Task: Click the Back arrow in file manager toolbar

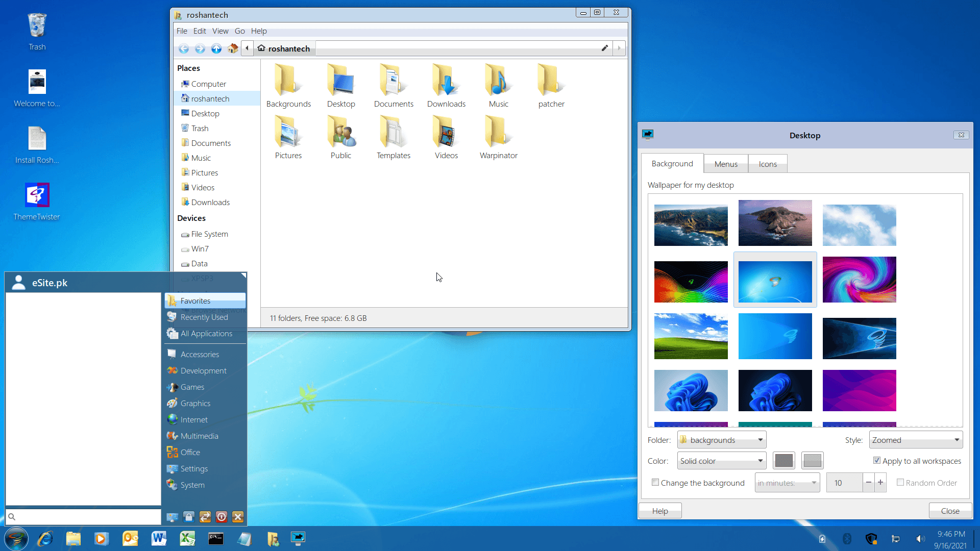Action: 184,48
